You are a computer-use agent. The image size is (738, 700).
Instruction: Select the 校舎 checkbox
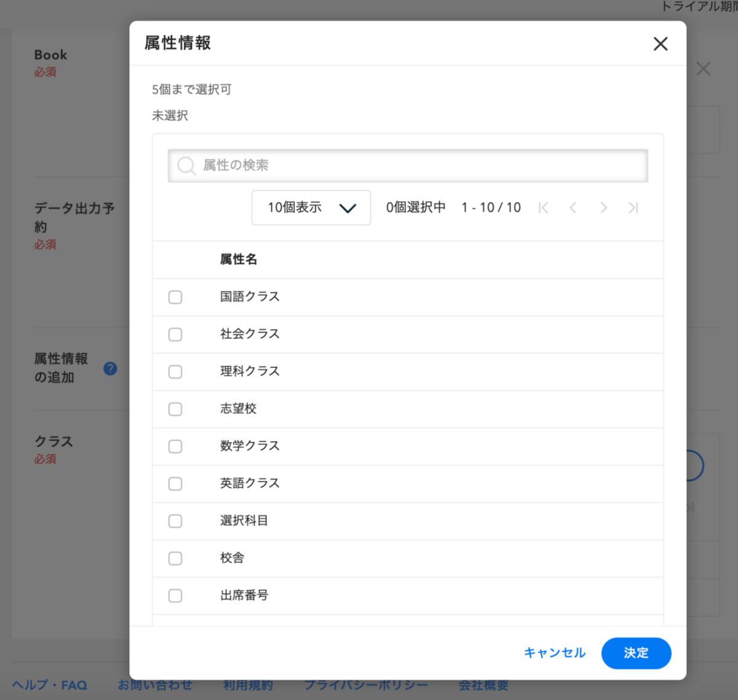[175, 558]
